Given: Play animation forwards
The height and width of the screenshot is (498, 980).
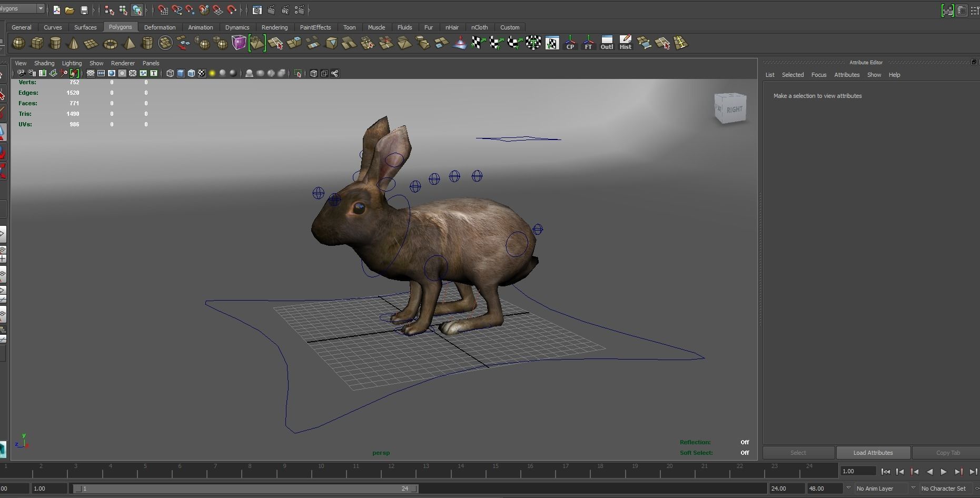Looking at the screenshot, I should click(944, 472).
